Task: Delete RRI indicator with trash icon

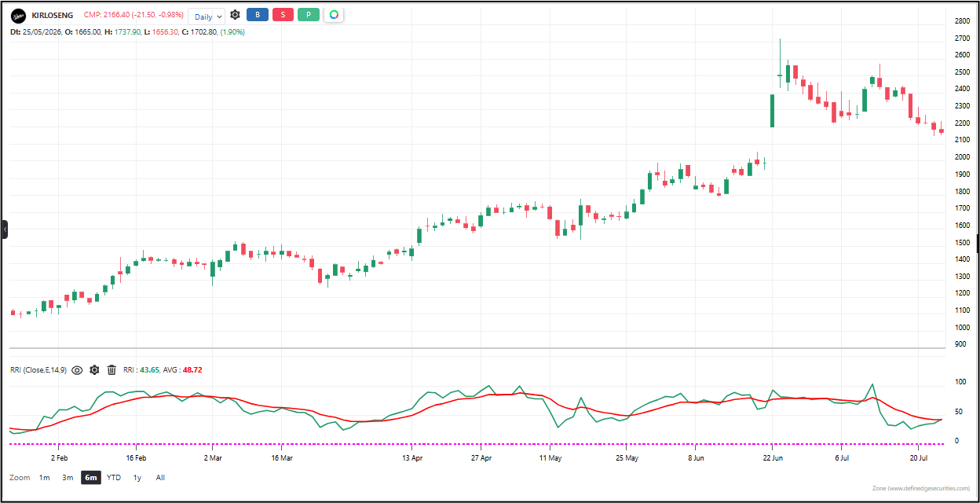Action: point(112,369)
